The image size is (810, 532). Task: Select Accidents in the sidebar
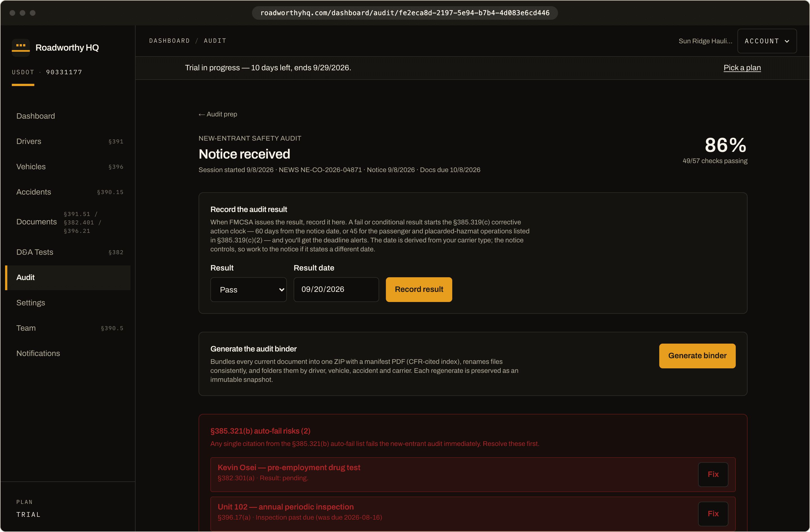[68, 192]
